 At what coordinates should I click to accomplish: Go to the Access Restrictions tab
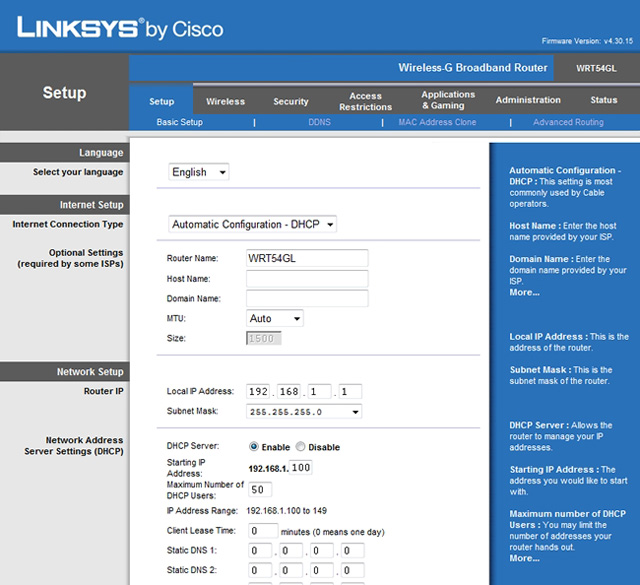[365, 101]
